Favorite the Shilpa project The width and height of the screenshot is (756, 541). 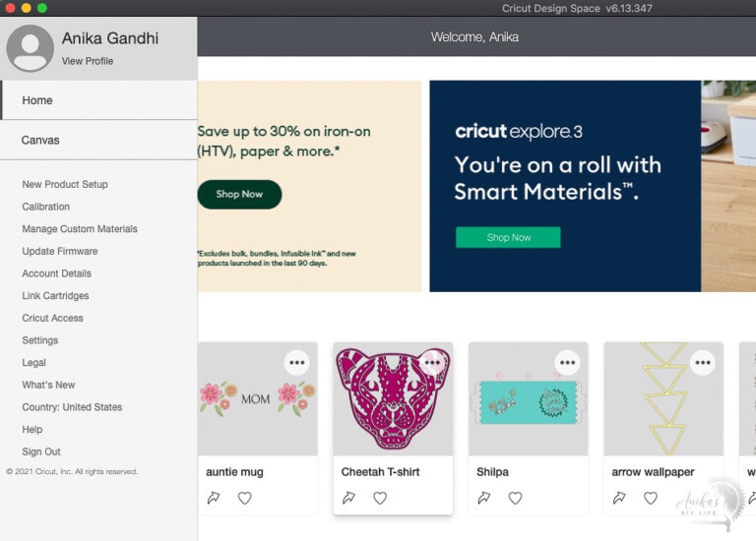point(515,498)
